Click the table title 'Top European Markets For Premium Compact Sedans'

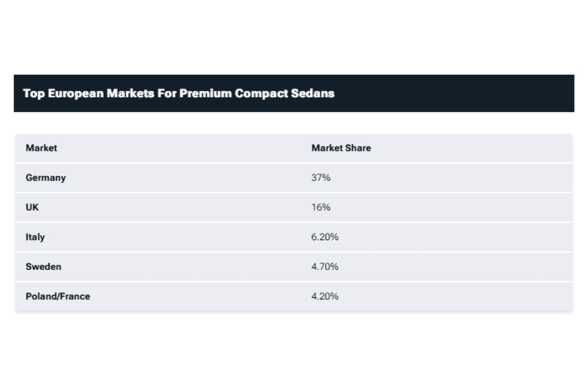(x=178, y=93)
